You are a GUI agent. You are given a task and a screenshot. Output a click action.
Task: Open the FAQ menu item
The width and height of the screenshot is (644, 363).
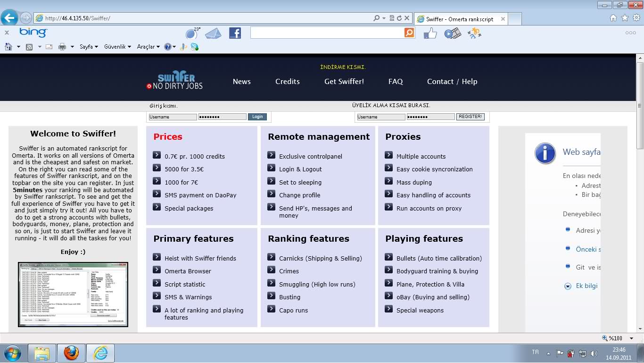(396, 82)
